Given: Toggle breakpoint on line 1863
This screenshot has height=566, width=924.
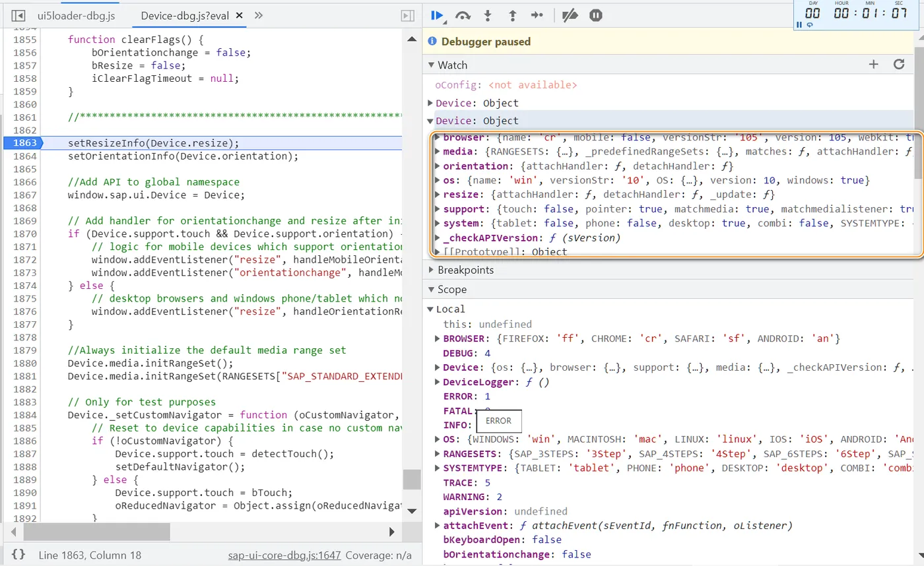Looking at the screenshot, I should click(x=25, y=143).
